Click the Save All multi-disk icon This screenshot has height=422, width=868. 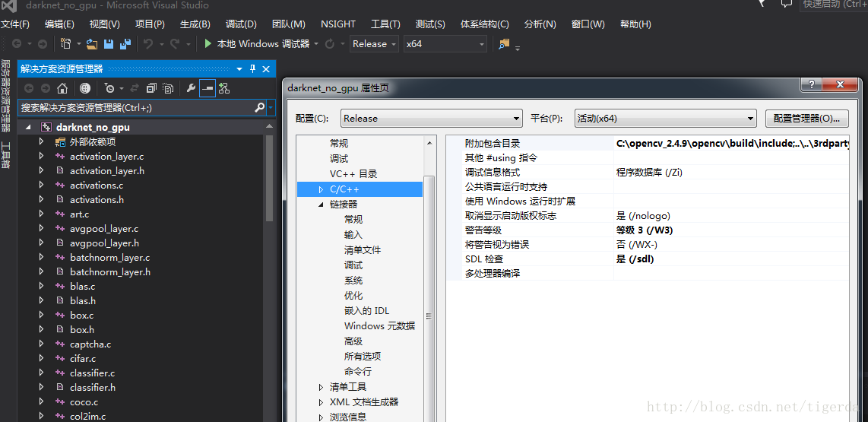click(125, 44)
